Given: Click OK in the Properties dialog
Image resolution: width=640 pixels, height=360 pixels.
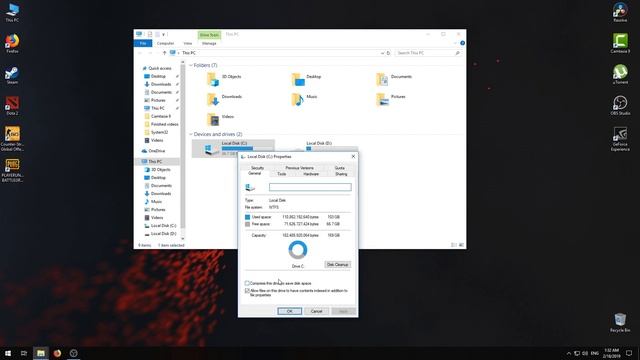Looking at the screenshot, I should click(290, 311).
